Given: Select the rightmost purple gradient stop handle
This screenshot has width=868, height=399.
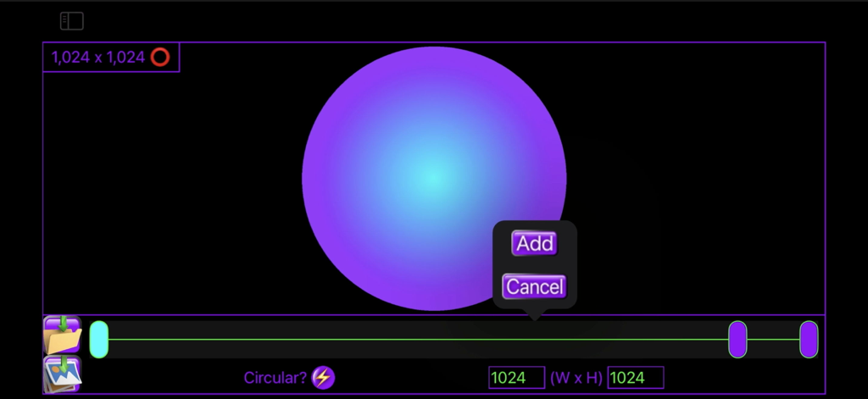Looking at the screenshot, I should [x=809, y=339].
